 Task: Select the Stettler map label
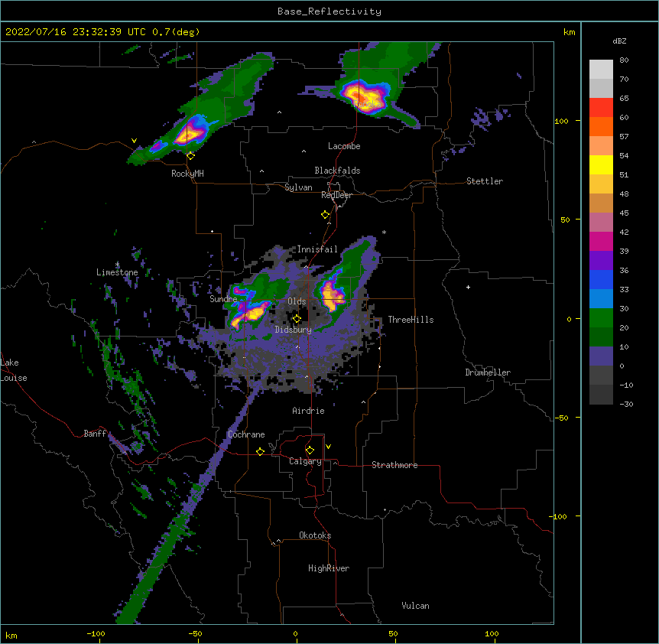(x=485, y=181)
